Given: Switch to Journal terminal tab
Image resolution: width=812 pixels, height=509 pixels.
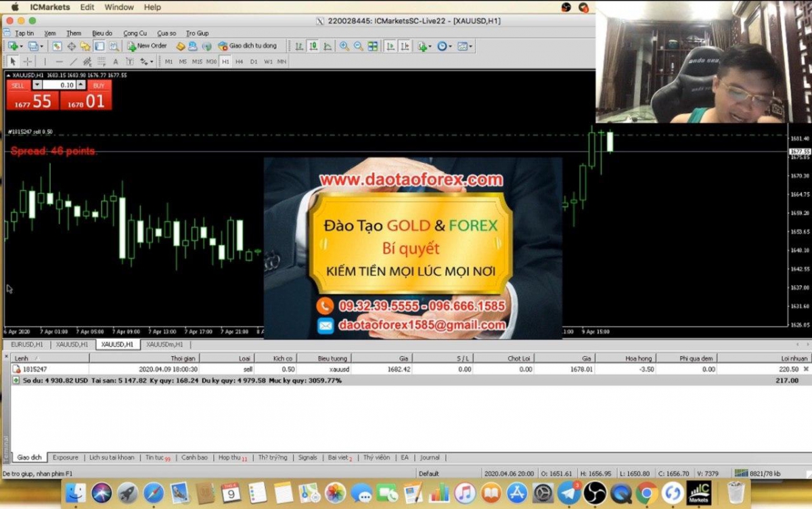Looking at the screenshot, I should pyautogui.click(x=430, y=458).
